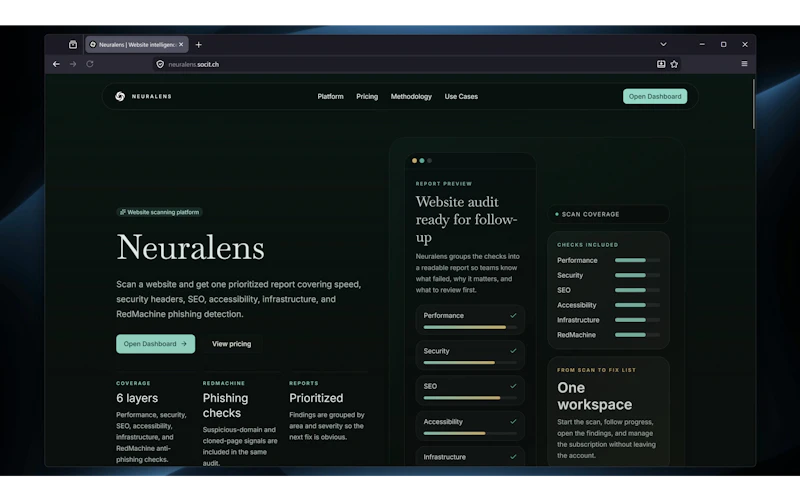Click the NEURALENS brand text
Screen dimensions: 800x500
[x=152, y=96]
